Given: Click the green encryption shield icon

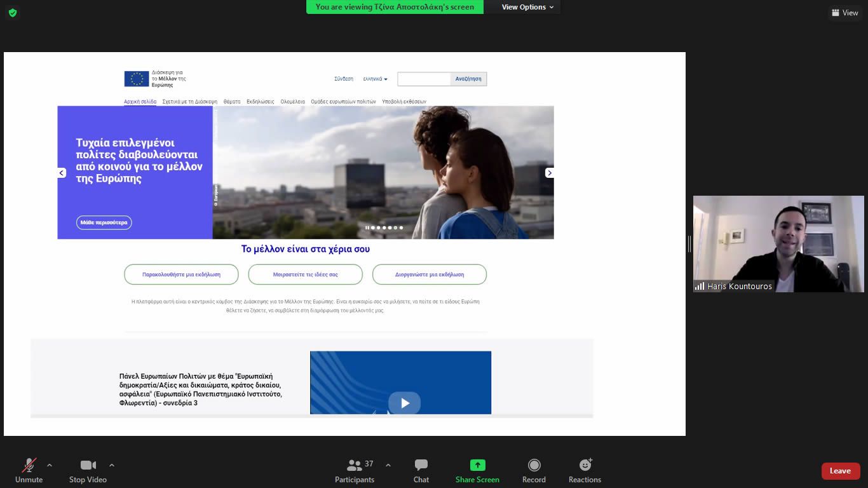Looking at the screenshot, I should coord(13,13).
